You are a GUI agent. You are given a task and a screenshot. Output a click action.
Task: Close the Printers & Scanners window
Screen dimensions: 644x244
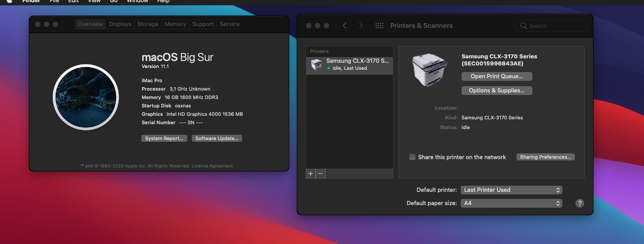point(309,26)
